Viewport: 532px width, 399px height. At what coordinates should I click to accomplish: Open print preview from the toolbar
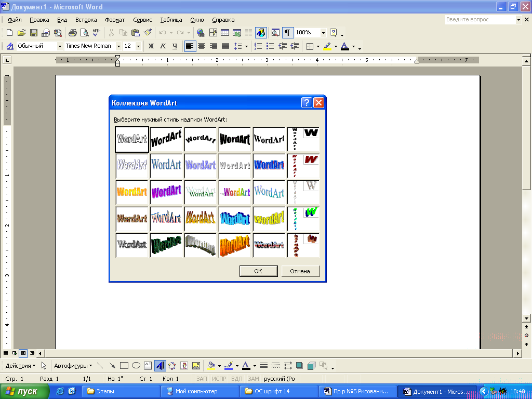(x=84, y=33)
